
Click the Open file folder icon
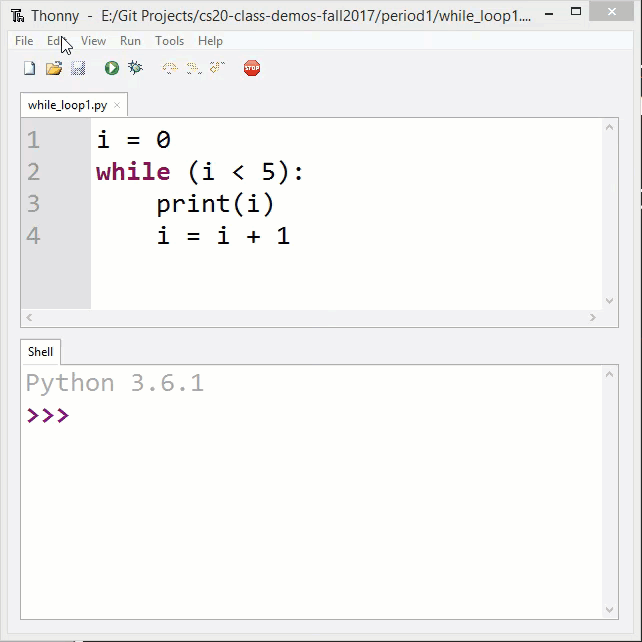point(54,68)
